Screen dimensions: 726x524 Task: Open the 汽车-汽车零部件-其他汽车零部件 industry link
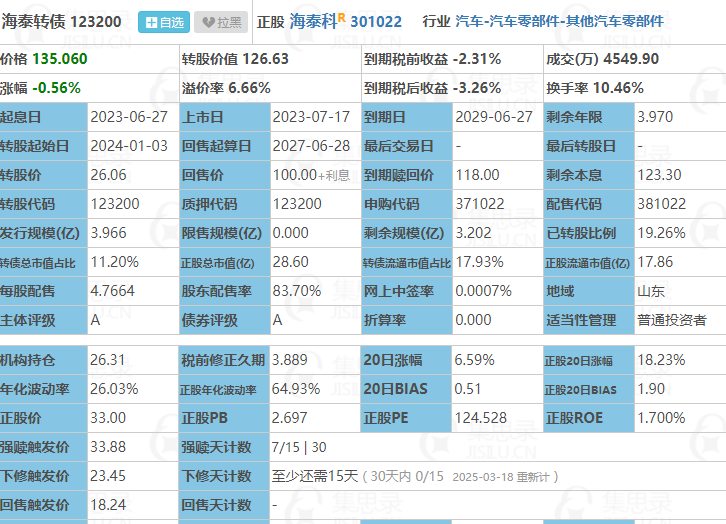(x=559, y=21)
